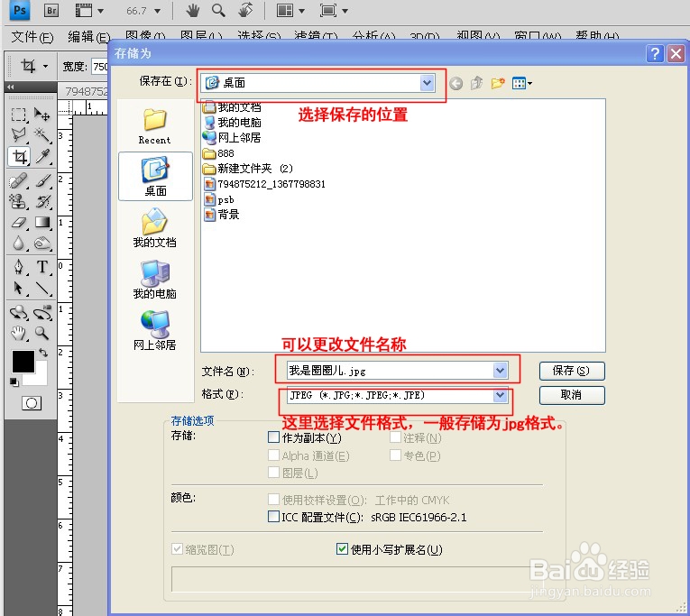Select the Crop tool in toolbox
The height and width of the screenshot is (616, 690).
coord(19,156)
